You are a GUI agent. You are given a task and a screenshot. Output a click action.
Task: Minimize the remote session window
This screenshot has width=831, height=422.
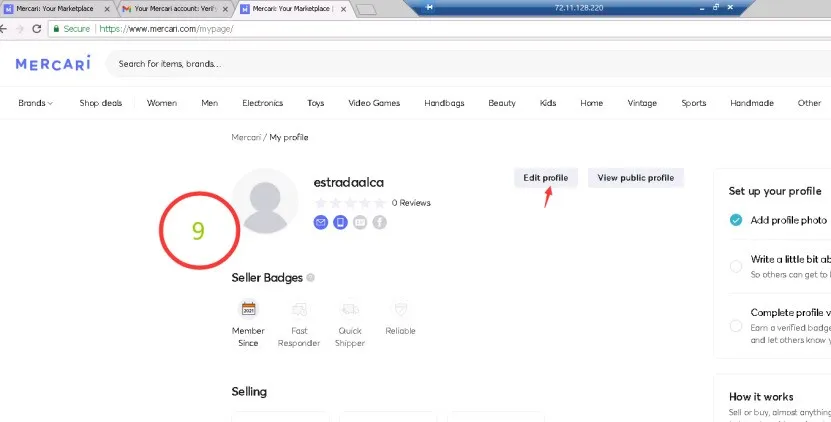[702, 7]
